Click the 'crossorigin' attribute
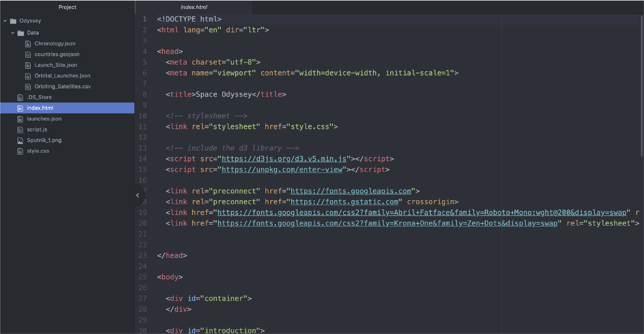This screenshot has width=644, height=334. coord(431,202)
